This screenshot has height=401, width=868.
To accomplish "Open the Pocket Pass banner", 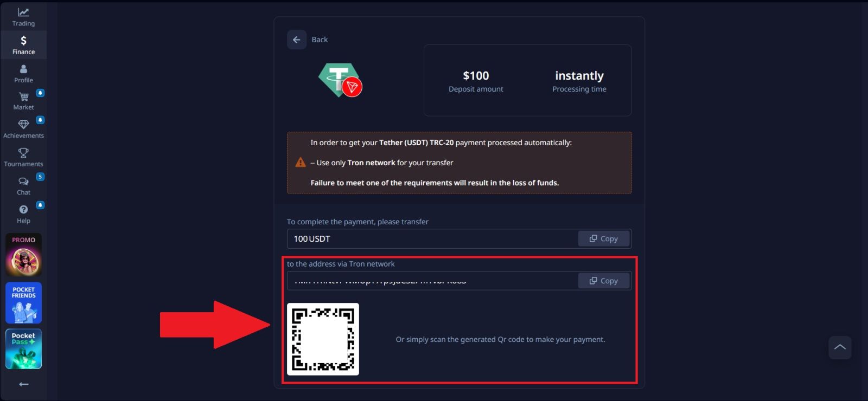I will [23, 349].
